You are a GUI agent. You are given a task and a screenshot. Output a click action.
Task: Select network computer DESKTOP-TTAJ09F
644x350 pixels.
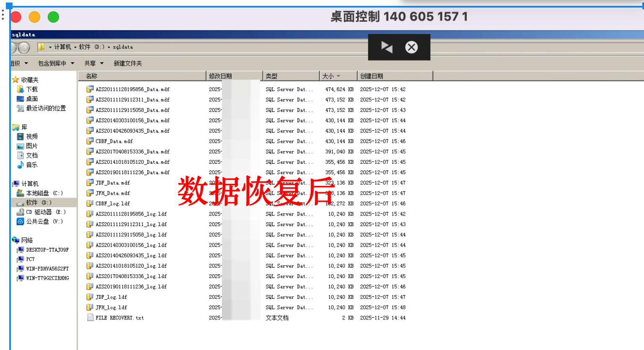click(47, 250)
